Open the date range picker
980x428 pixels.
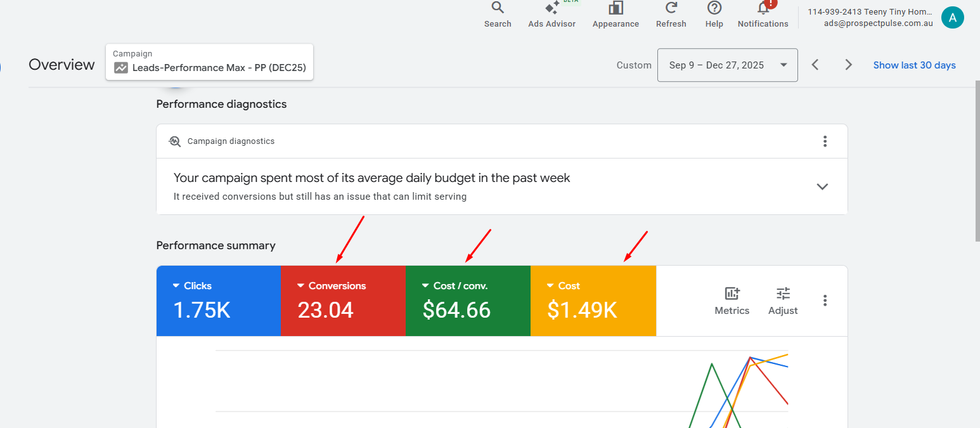727,65
